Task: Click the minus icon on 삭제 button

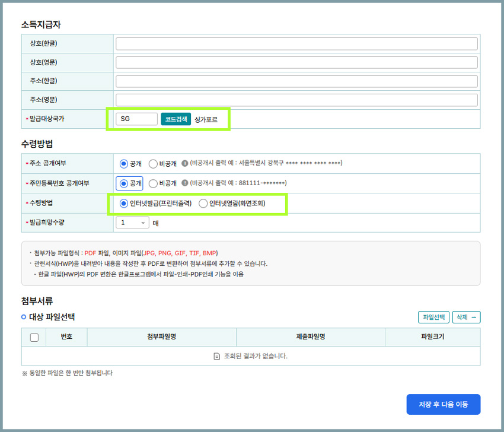Action: pyautogui.click(x=474, y=317)
